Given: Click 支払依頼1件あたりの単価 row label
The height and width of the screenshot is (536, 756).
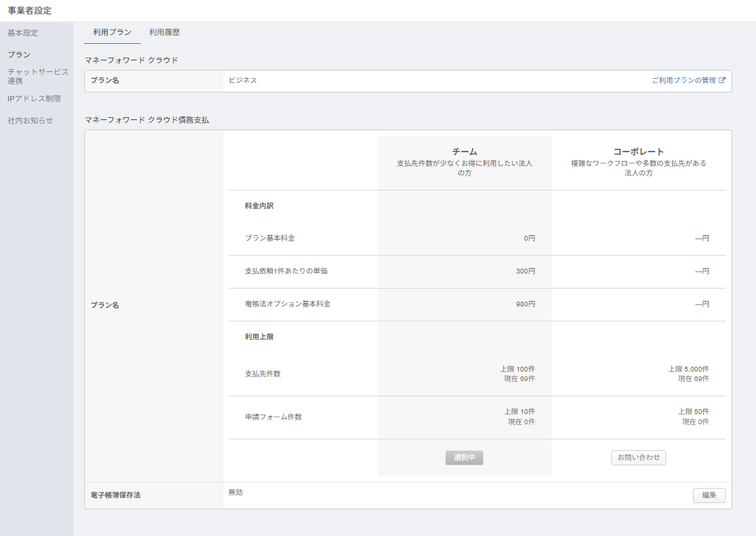Looking at the screenshot, I should click(286, 271).
